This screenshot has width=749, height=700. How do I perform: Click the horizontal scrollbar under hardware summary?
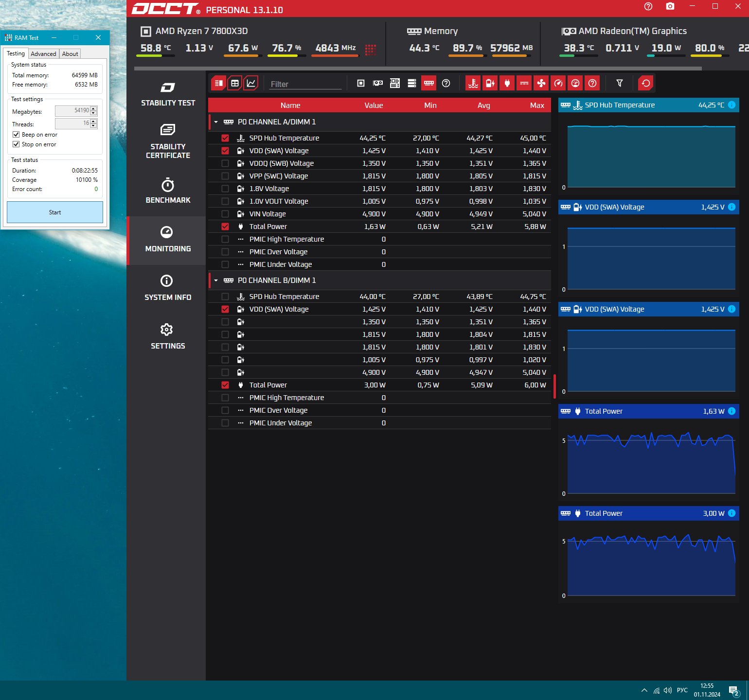[x=418, y=69]
